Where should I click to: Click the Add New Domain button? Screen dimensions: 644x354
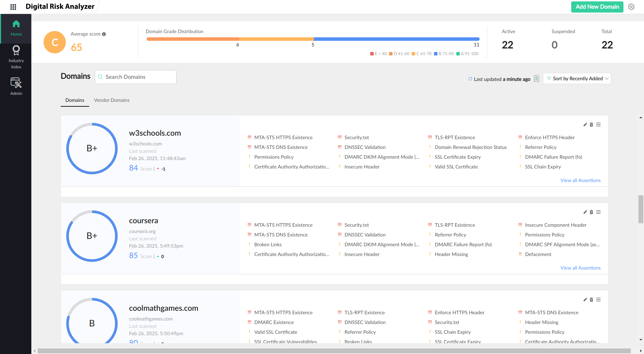click(597, 7)
